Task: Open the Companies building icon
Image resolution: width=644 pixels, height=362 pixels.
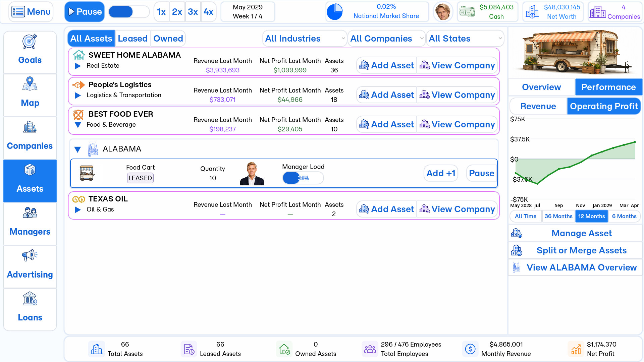Action: tap(30, 127)
